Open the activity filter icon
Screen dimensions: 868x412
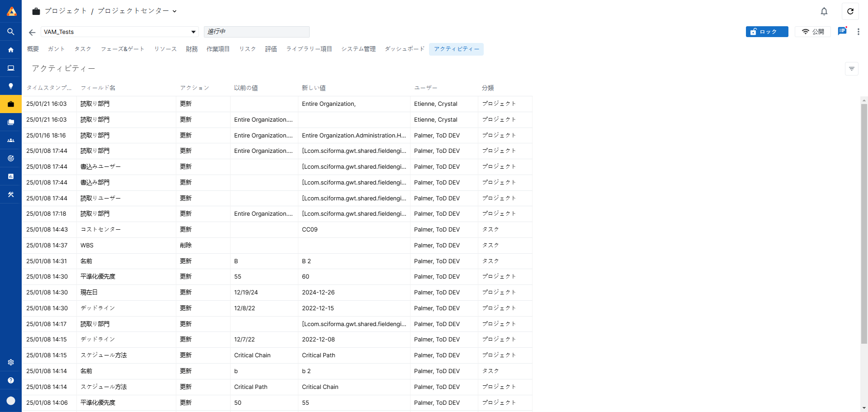click(x=851, y=69)
